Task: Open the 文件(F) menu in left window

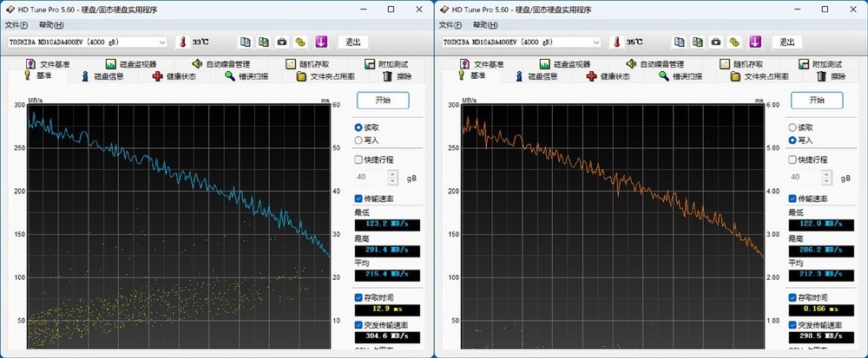Action: 16,24
